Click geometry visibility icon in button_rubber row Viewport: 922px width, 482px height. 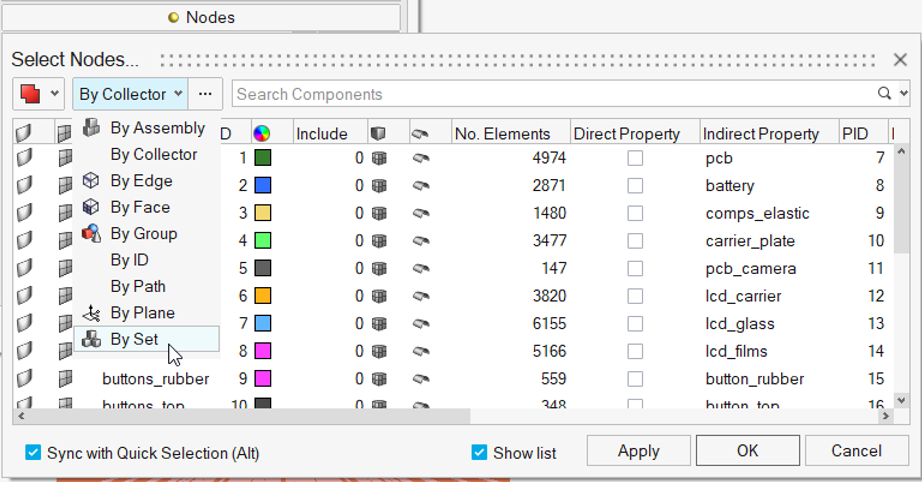[x=24, y=379]
